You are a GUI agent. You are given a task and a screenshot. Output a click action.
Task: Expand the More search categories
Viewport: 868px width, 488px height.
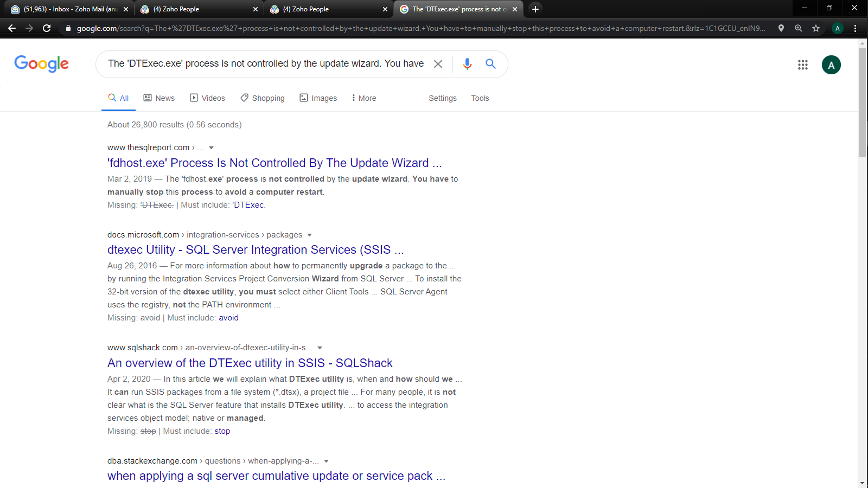pyautogui.click(x=363, y=98)
